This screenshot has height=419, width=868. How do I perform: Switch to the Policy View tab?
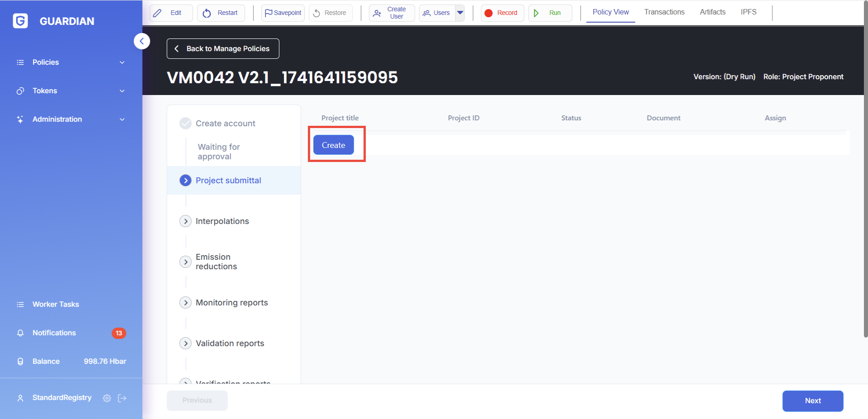click(x=611, y=12)
